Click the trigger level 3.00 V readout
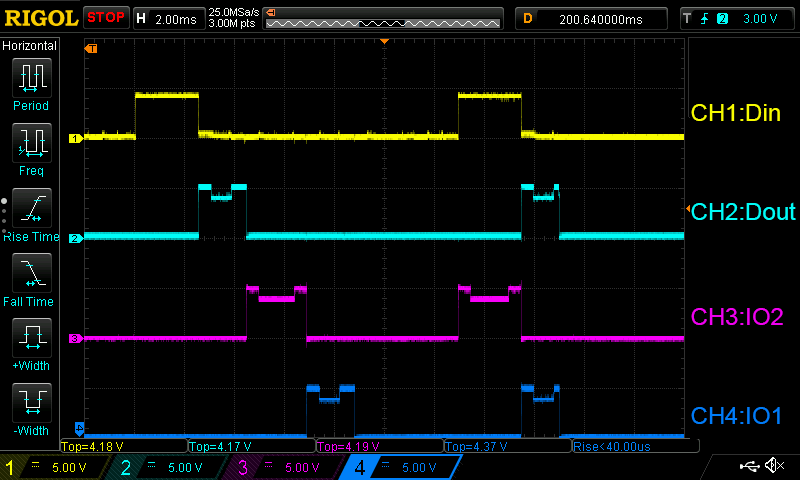This screenshot has height=480, width=800. click(760, 19)
